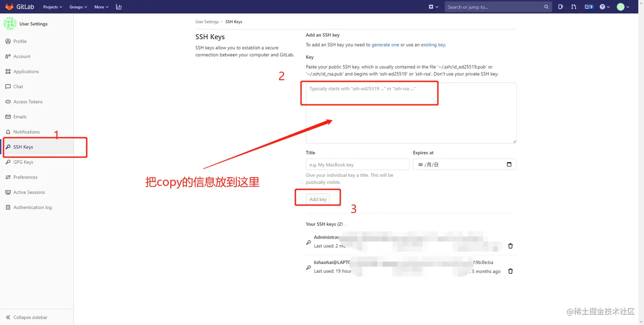
Task: Click inside the SSH Key textarea
Action: click(x=411, y=113)
